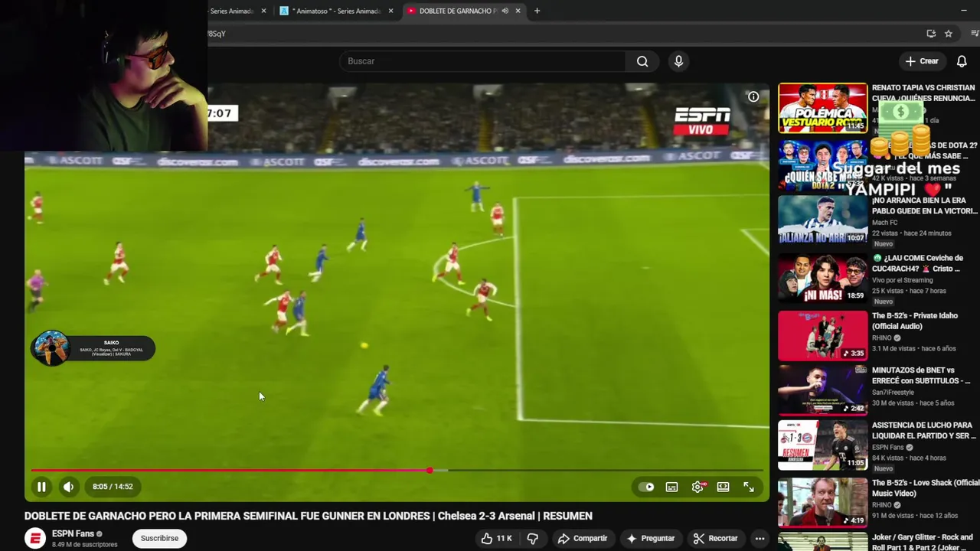The height and width of the screenshot is (551, 980).
Task: Open the info card icon in video corner
Action: (x=753, y=96)
